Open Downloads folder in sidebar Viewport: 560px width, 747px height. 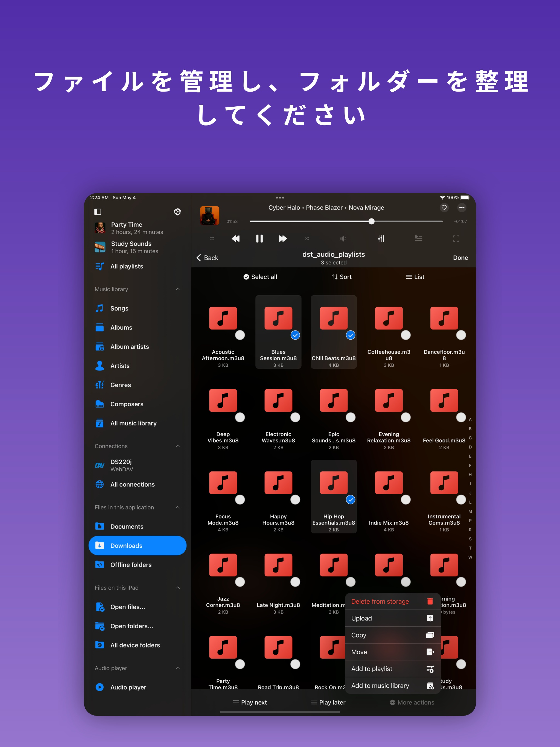pos(138,545)
